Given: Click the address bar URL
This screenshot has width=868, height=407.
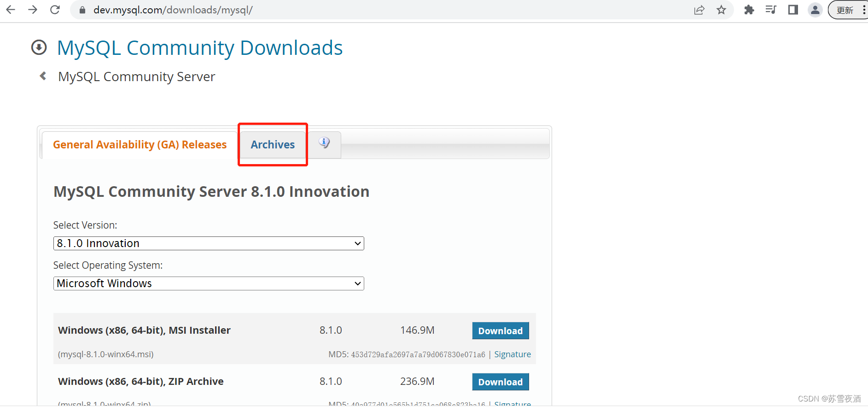Looking at the screenshot, I should (x=173, y=10).
